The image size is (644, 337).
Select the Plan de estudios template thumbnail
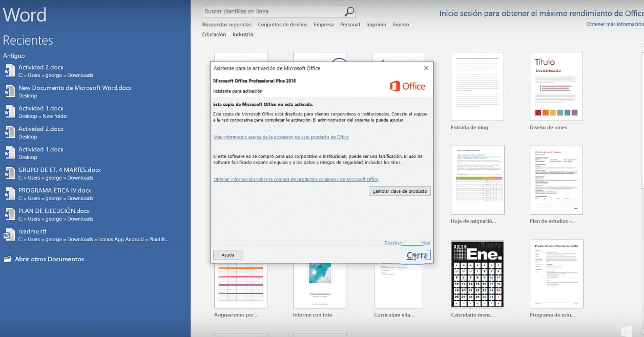(556, 180)
